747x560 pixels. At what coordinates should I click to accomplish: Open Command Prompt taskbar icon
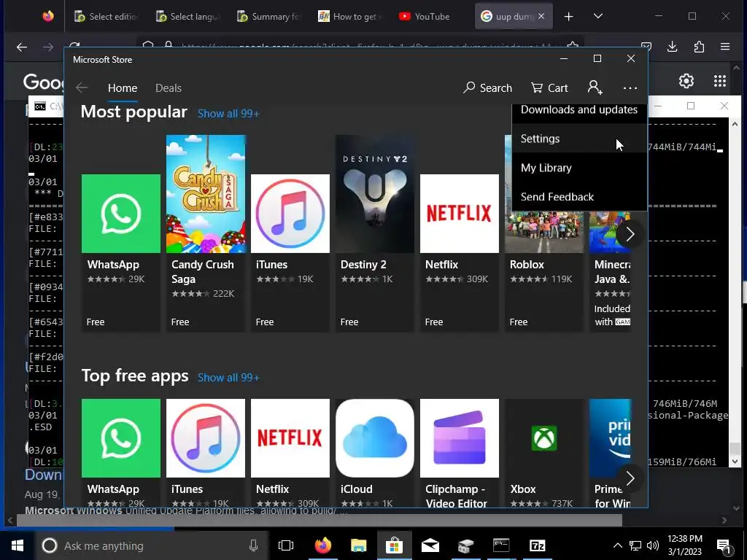[x=501, y=545]
